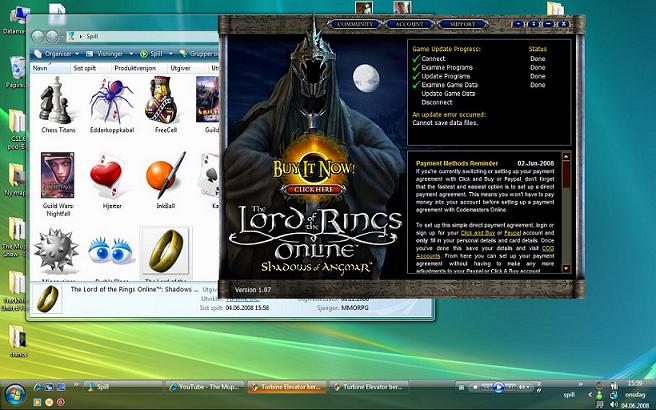Switch to the highlighted Turbine Elevator taskbar button
The image size is (656, 410).
click(287, 387)
